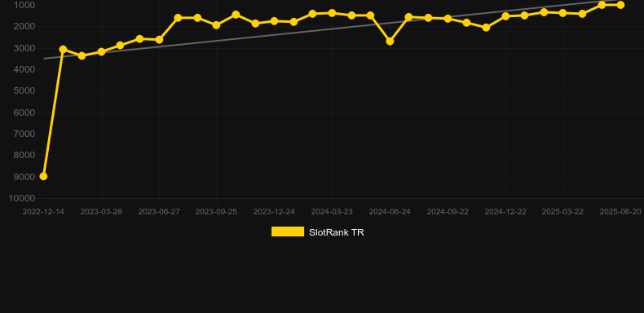The height and width of the screenshot is (313, 644).
Task: Click the data point above 2025-03-22
Action: point(562,13)
